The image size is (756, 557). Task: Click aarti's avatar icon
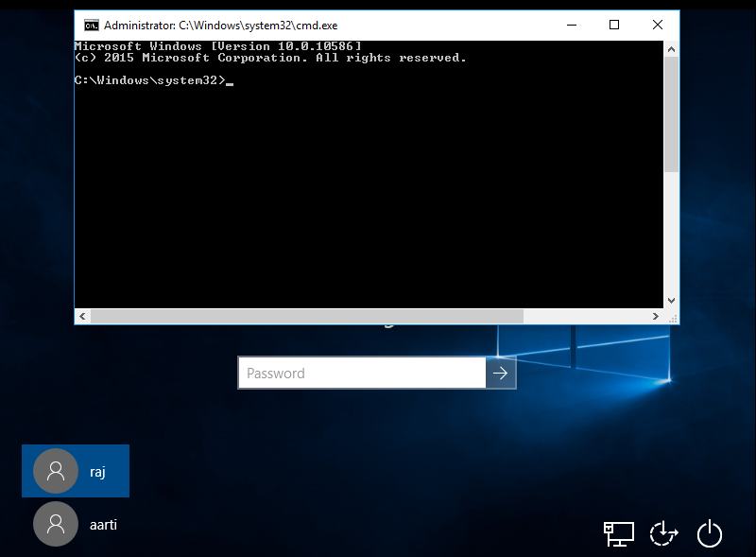pos(56,524)
